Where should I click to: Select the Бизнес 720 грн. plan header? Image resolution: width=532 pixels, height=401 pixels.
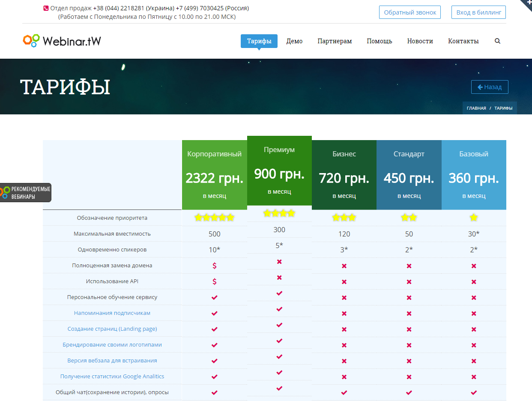click(344, 175)
